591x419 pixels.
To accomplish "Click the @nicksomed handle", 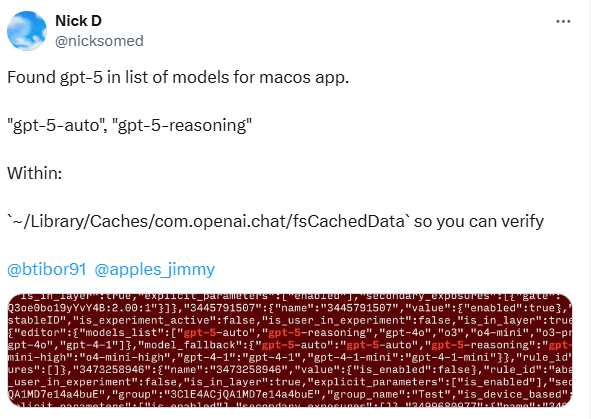I will tap(100, 41).
